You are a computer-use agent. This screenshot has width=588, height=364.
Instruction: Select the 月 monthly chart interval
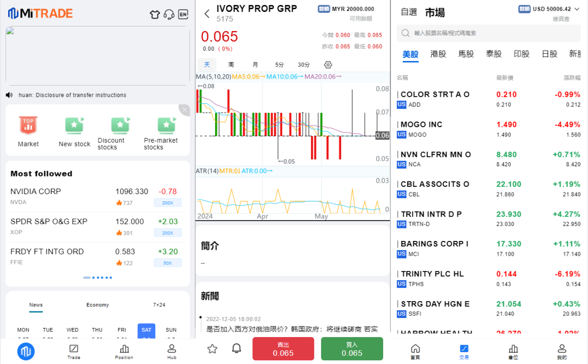[x=255, y=65]
